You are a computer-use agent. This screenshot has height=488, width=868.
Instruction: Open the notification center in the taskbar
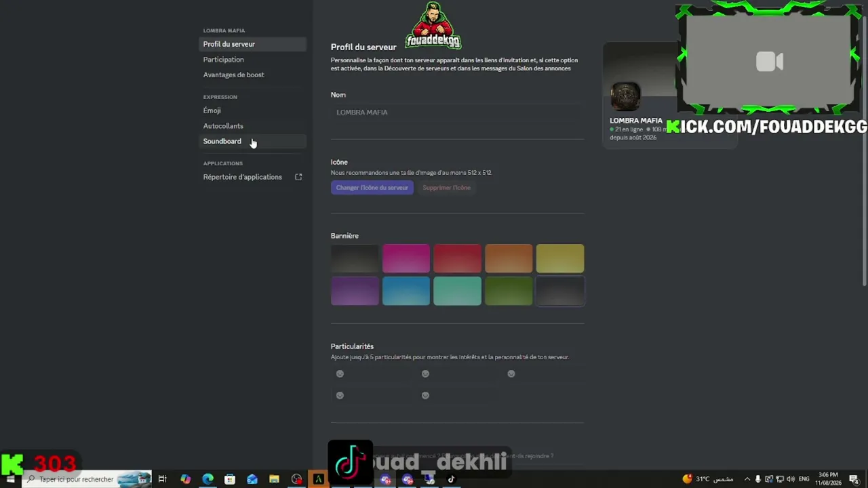(854, 479)
